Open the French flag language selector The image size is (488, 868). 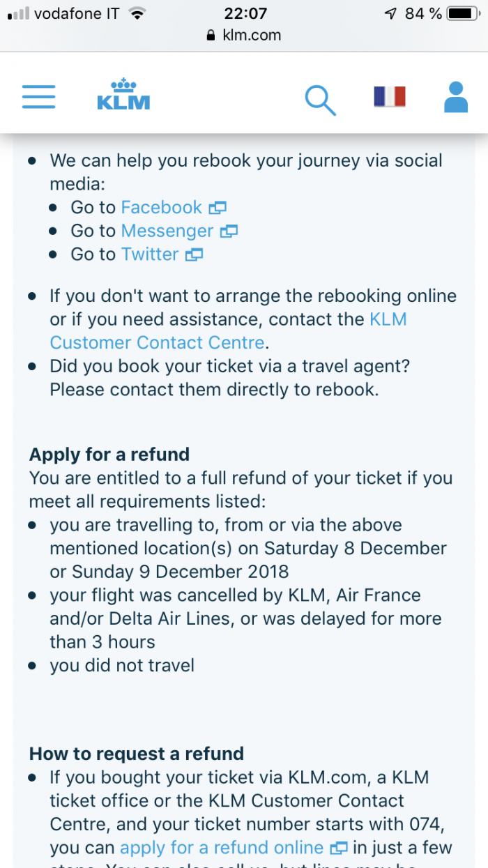(x=389, y=97)
